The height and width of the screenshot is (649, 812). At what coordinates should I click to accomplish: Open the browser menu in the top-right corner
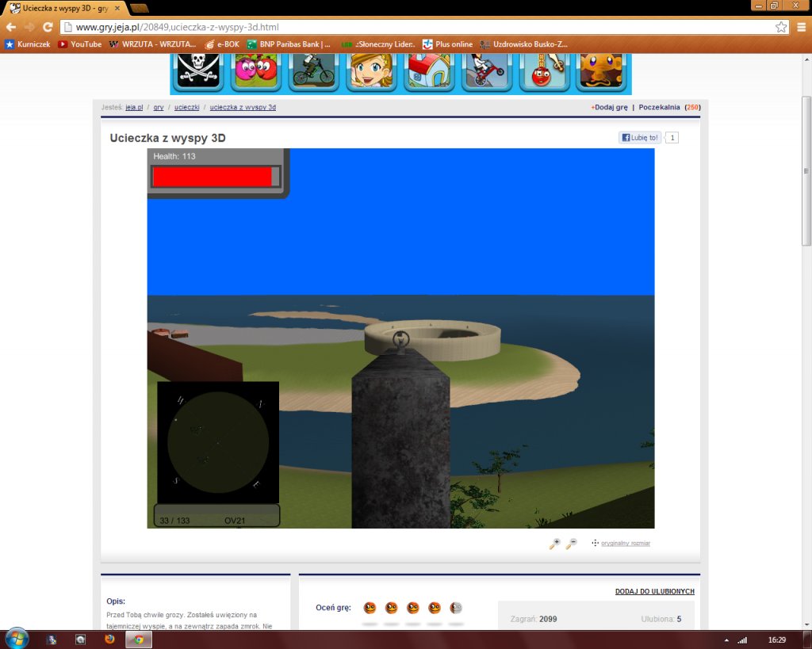tap(802, 26)
